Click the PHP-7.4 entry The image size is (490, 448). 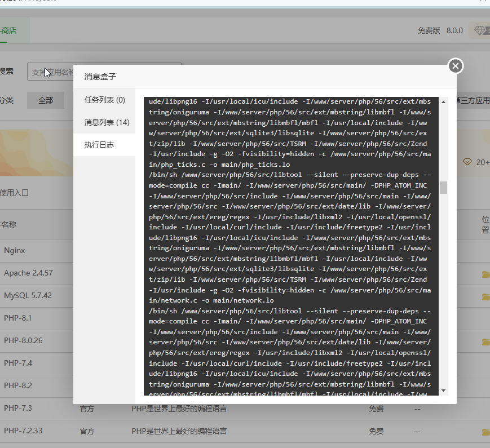tap(18, 363)
